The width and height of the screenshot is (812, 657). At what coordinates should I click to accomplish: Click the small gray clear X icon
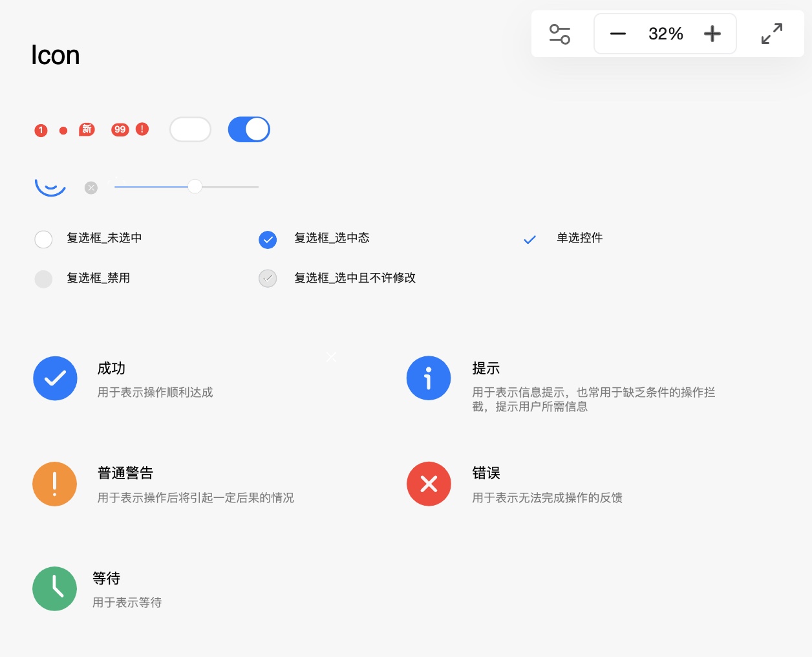point(91,188)
